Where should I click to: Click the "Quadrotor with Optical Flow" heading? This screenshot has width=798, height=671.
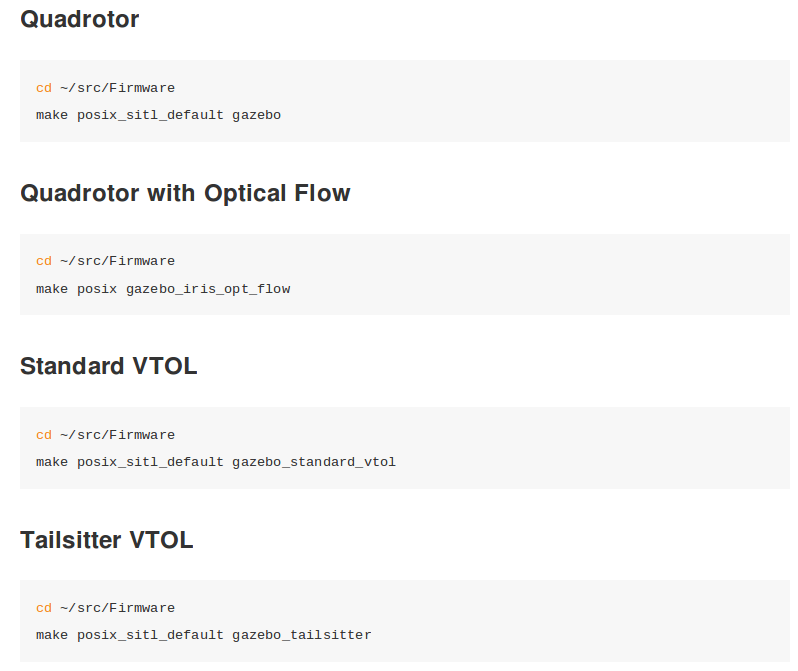pyautogui.click(x=185, y=193)
